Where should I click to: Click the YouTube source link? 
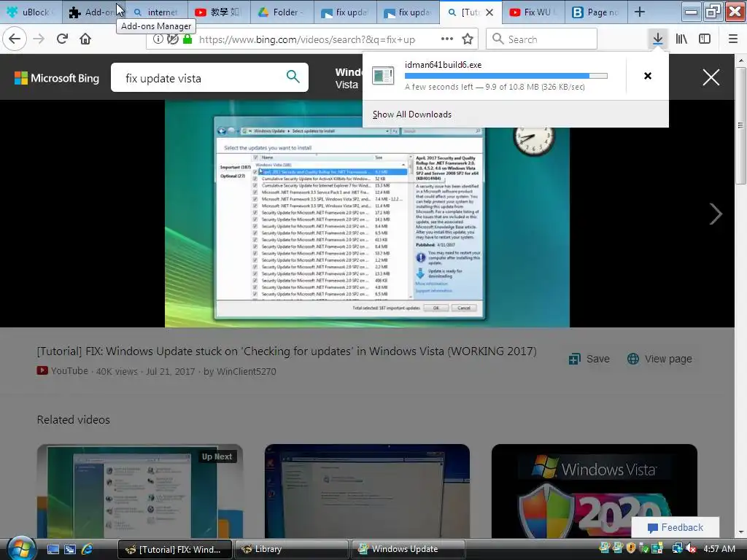pos(63,371)
